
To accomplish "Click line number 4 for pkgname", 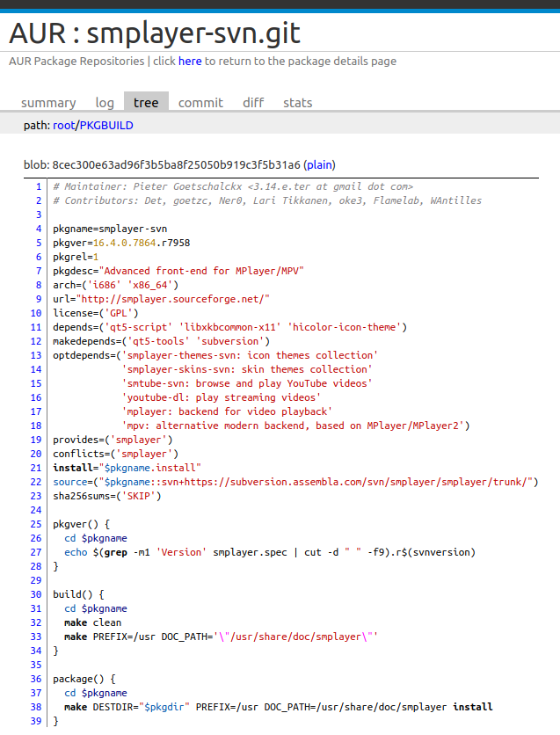I will pyautogui.click(x=38, y=229).
